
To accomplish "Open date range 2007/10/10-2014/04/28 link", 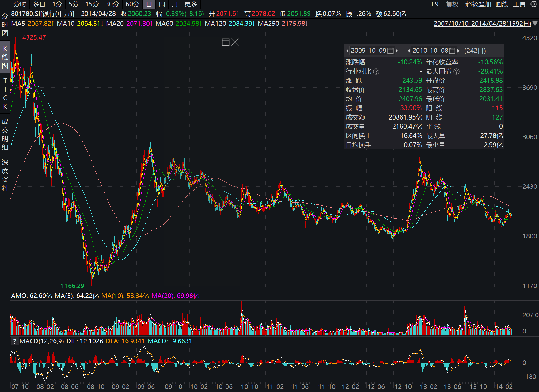I will click(x=482, y=24).
